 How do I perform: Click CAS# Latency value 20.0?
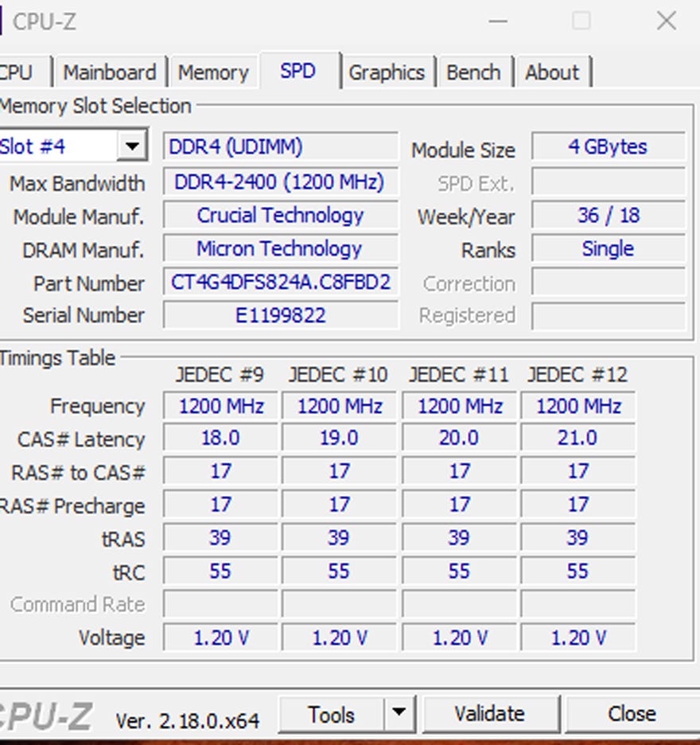[x=459, y=438]
